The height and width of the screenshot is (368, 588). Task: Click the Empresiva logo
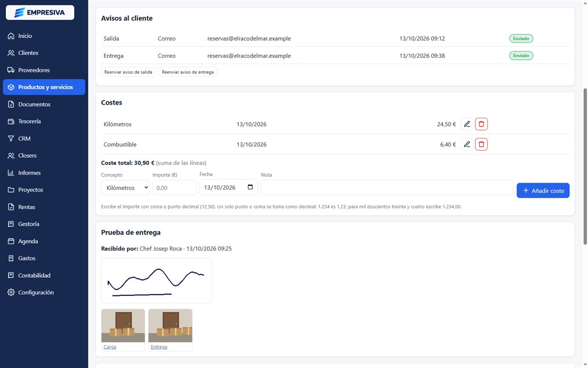(40, 13)
